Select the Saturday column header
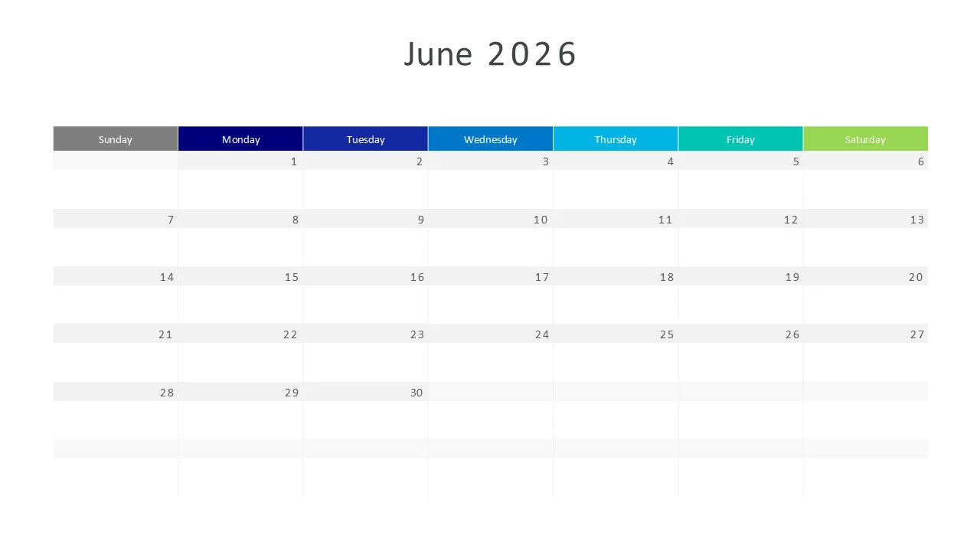The height and width of the screenshot is (551, 980). [865, 139]
